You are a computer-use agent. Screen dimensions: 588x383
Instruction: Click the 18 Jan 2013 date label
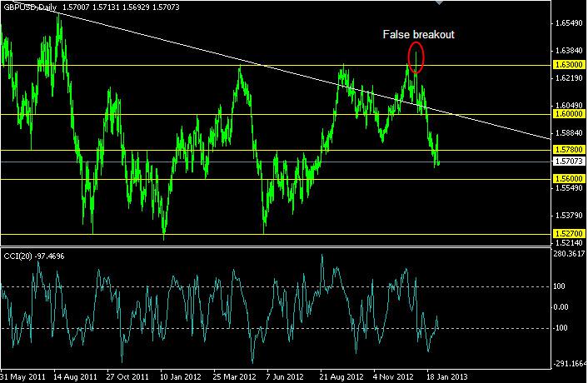click(x=447, y=376)
